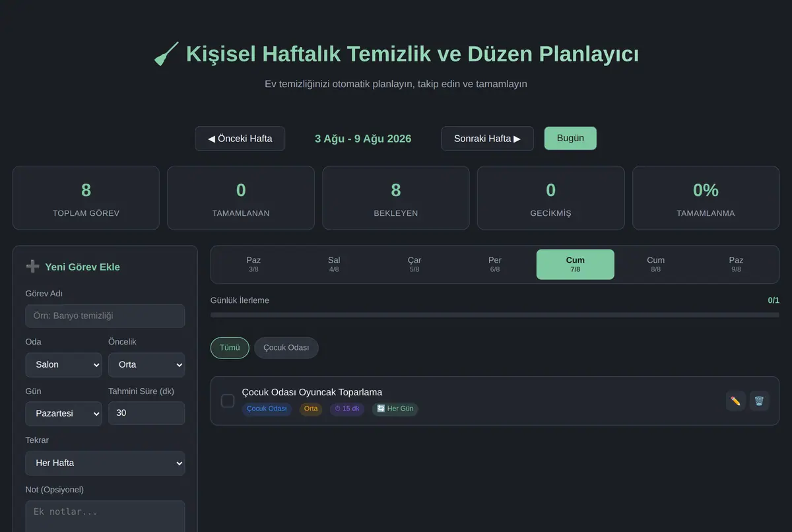Click the broom icon in the title
The width and height of the screenshot is (792, 532).
[166, 54]
